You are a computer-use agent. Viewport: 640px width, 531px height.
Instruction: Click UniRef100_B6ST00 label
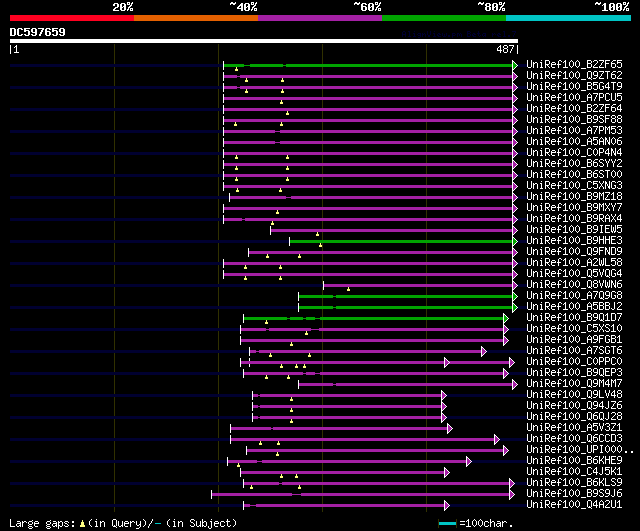[x=574, y=175]
